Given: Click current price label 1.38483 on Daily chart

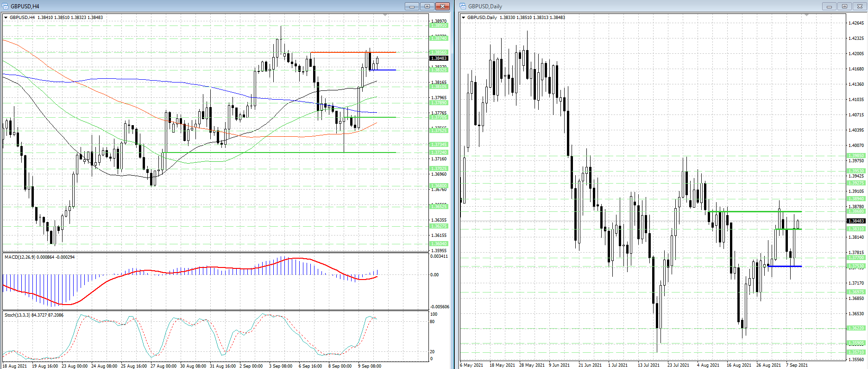Looking at the screenshot, I should point(855,221).
